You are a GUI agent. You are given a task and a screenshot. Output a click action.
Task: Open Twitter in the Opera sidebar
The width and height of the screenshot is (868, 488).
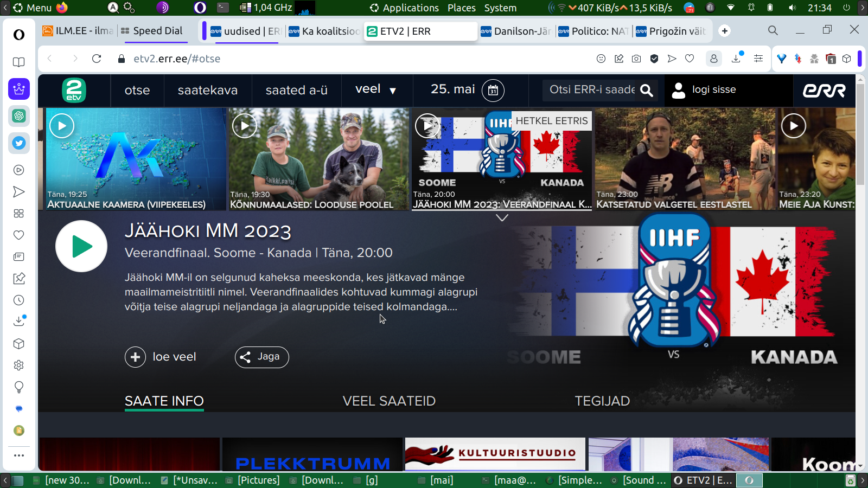(19, 143)
